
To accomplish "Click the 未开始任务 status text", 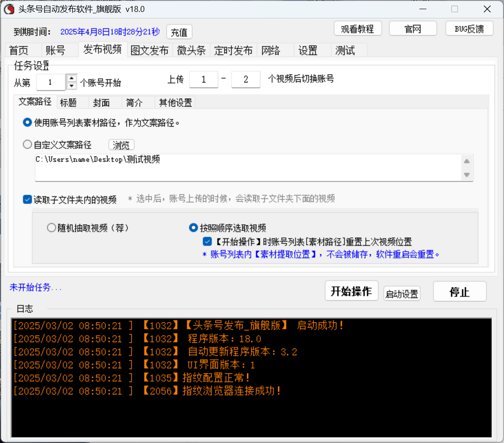I will [x=35, y=287].
